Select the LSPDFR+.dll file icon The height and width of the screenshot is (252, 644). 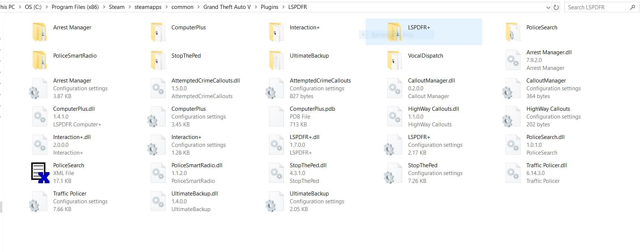pos(276,145)
